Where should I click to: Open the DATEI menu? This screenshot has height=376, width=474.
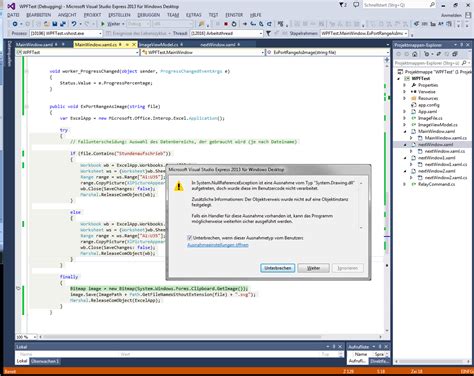click(13, 15)
